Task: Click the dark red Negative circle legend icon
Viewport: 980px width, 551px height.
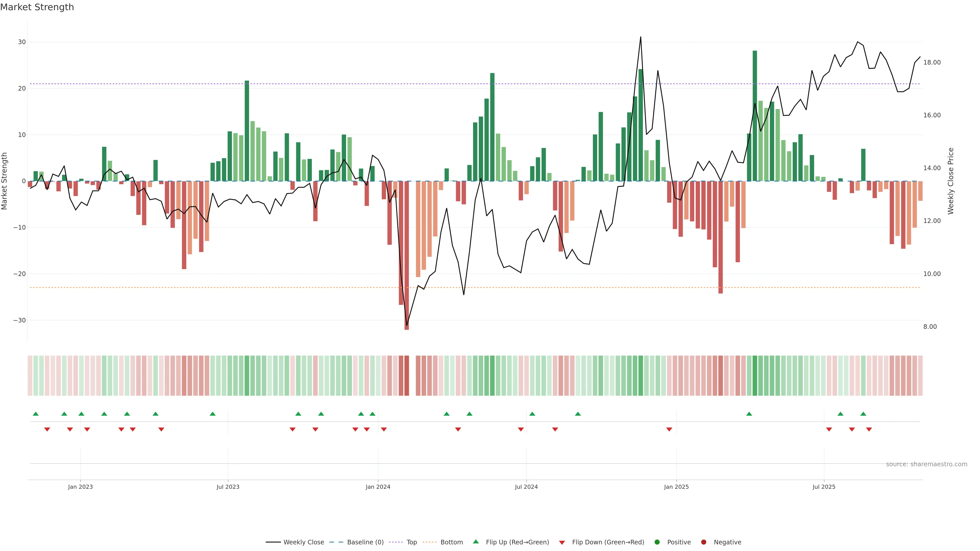Action: click(x=703, y=542)
